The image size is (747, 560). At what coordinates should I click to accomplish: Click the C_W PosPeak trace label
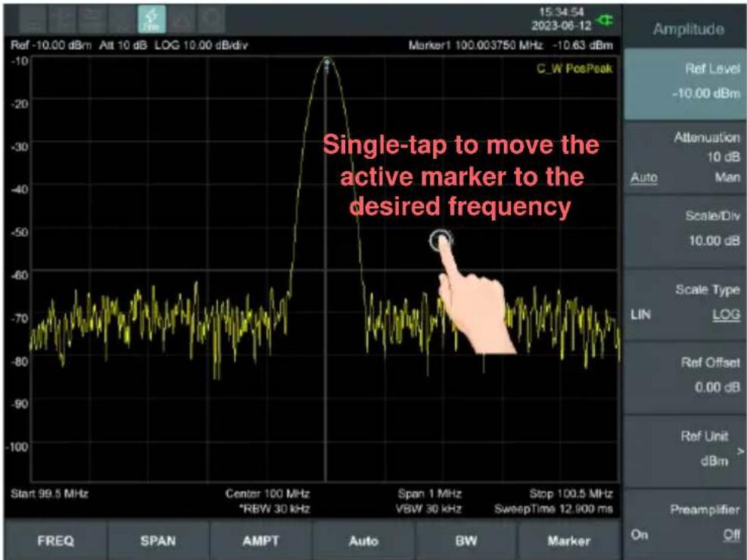tap(574, 69)
